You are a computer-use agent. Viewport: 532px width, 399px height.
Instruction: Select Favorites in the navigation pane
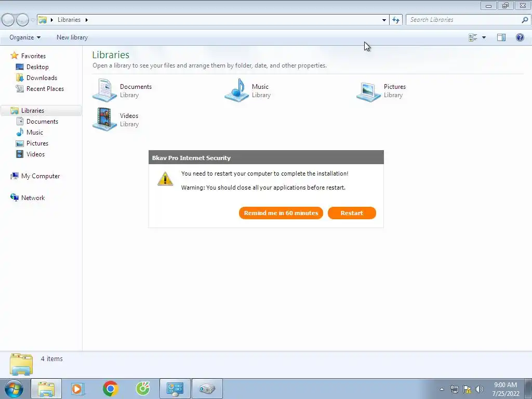33,56
